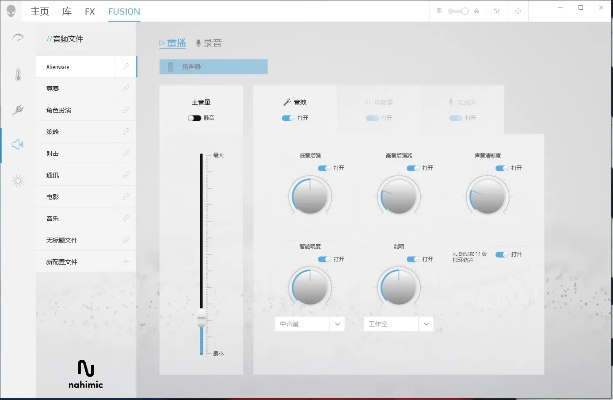Open the 主页 home tab
This screenshot has width=613, height=400.
40,11
